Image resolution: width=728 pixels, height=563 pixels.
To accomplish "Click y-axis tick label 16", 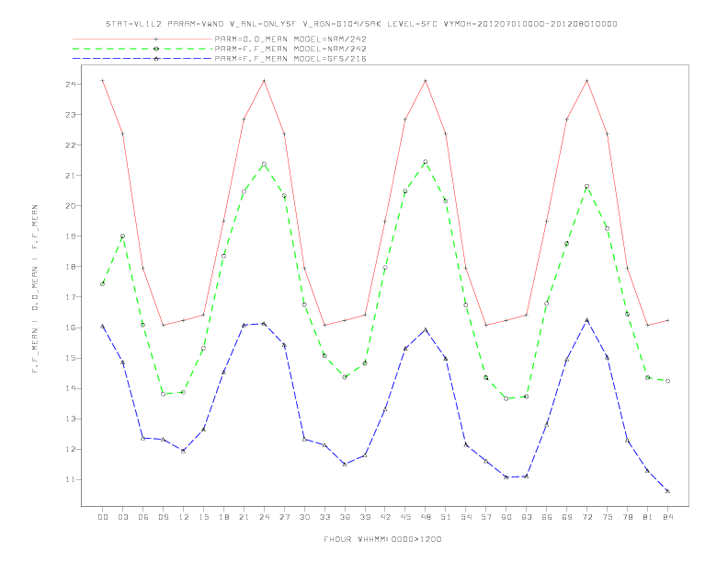I will (71, 327).
